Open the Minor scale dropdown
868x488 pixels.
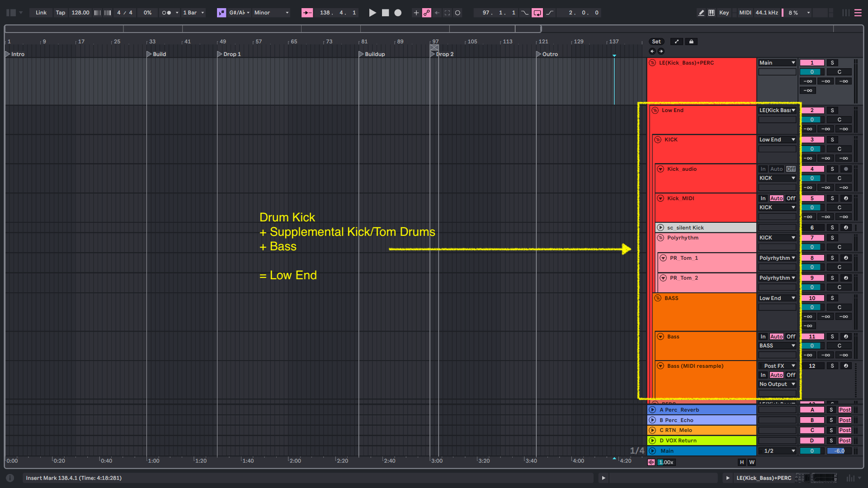(271, 13)
